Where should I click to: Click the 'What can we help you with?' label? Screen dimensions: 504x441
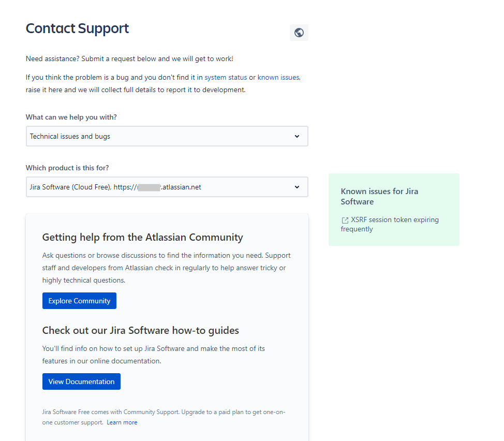[71, 117]
